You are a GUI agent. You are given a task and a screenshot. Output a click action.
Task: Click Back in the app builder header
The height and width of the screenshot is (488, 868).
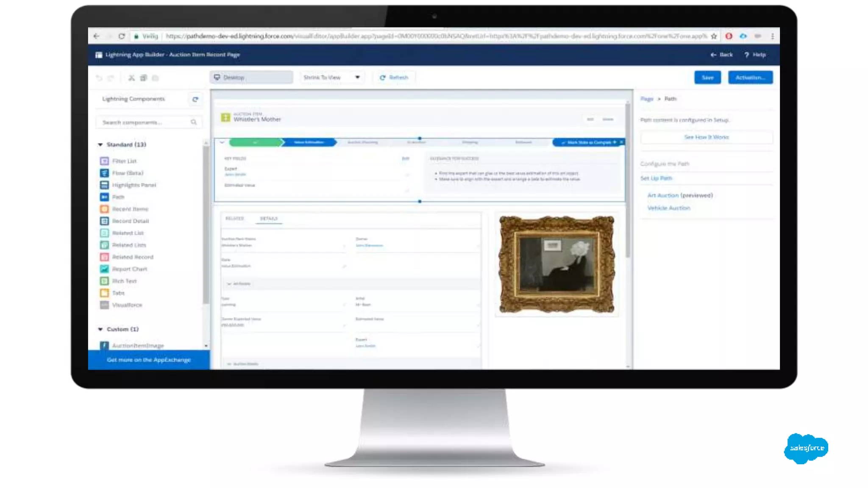tap(721, 55)
